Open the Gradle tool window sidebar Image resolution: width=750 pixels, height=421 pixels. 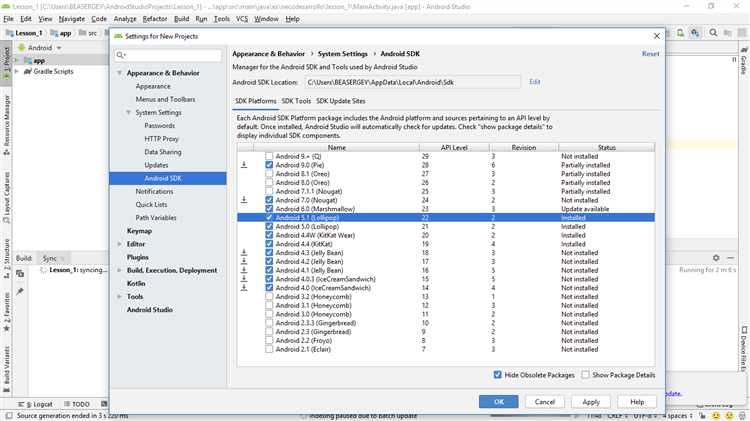[x=744, y=66]
